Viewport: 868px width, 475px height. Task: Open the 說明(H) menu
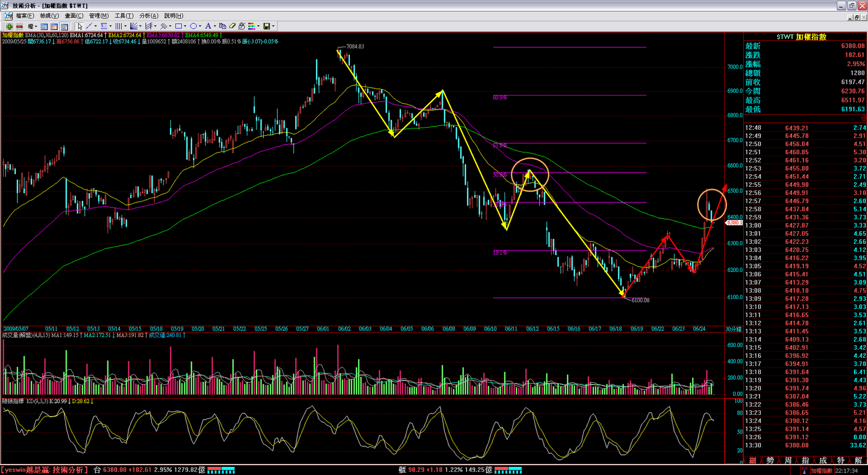point(174,16)
